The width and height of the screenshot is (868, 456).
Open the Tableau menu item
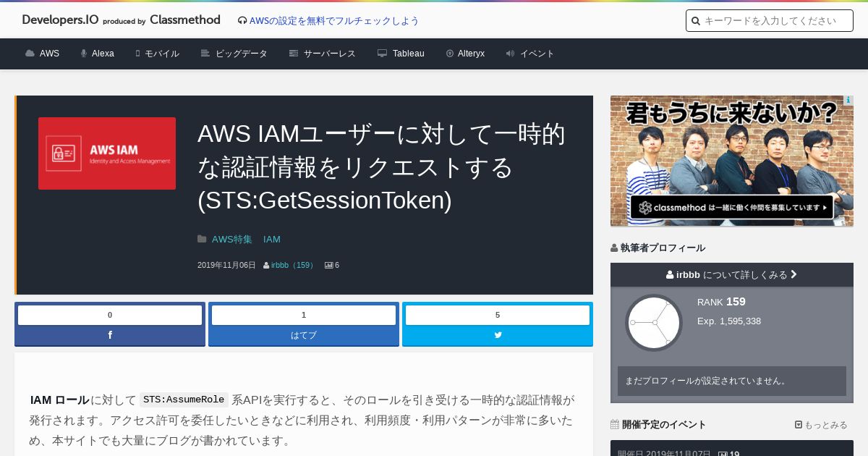pyautogui.click(x=409, y=54)
